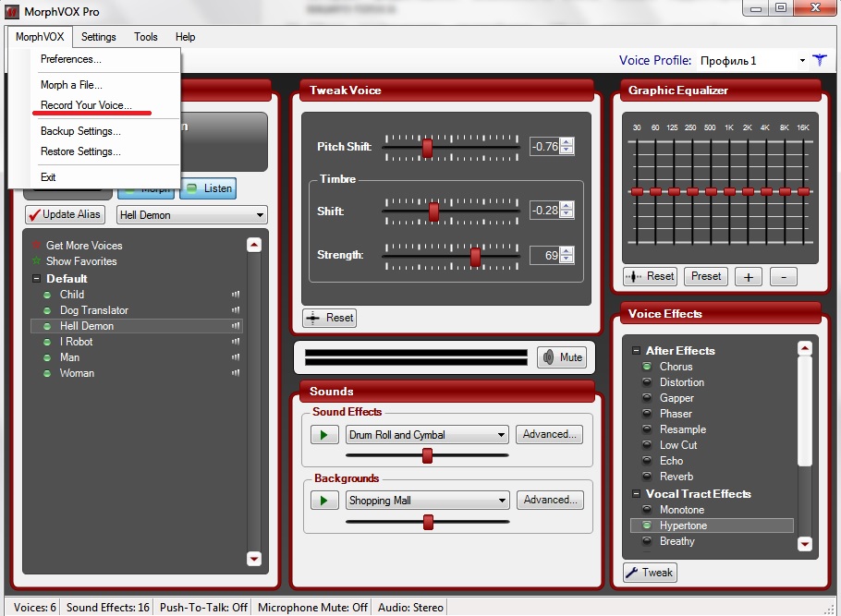Play the Drum Roll and Cymbal sound effect
Screen dimensions: 841x616
point(324,434)
